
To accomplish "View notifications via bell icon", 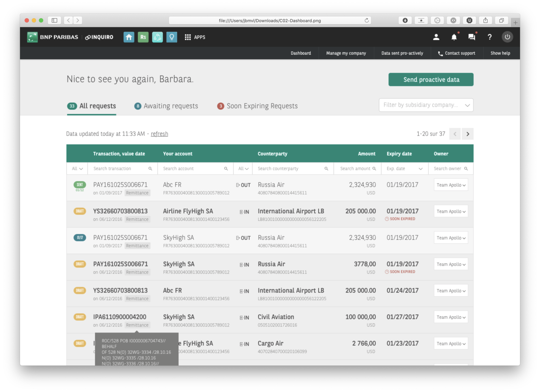I will point(454,37).
